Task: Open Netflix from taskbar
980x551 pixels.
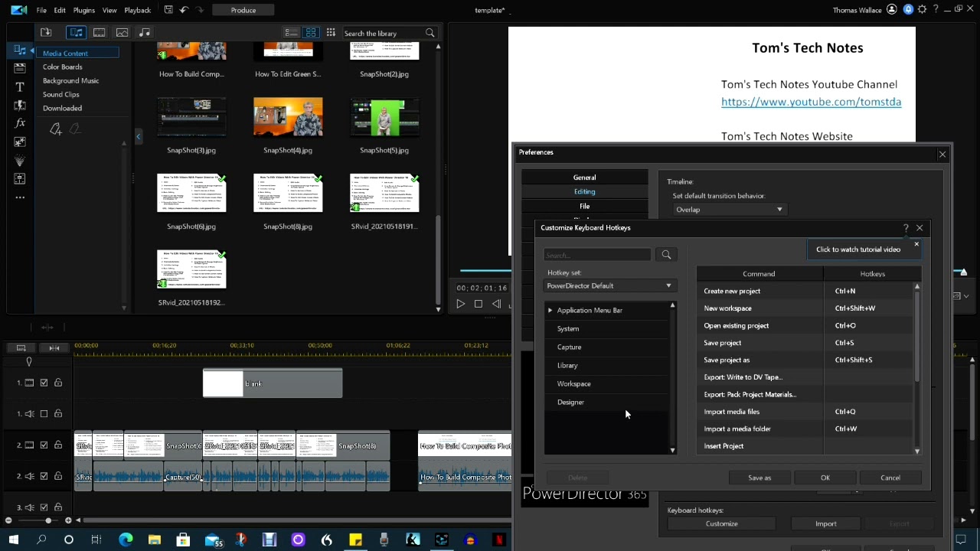Action: click(x=499, y=540)
